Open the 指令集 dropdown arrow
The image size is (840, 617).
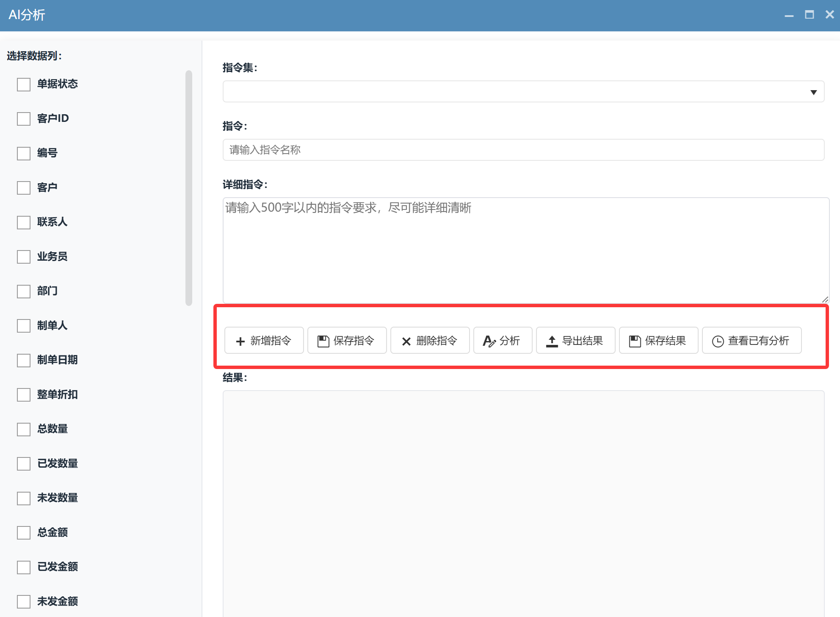point(813,92)
